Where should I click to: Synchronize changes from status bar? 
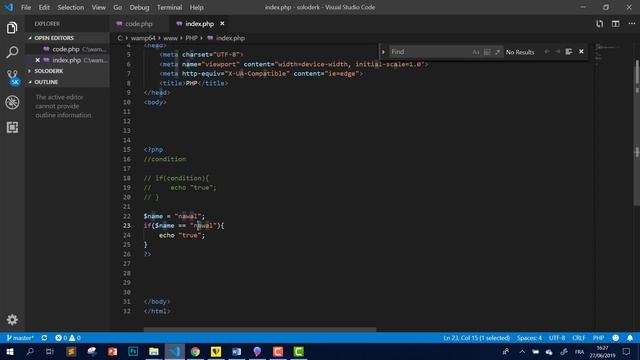pyautogui.click(x=44, y=338)
